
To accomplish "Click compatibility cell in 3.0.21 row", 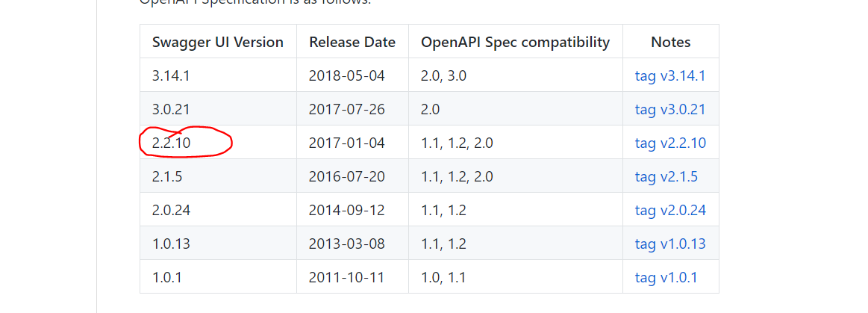I will click(x=516, y=109).
